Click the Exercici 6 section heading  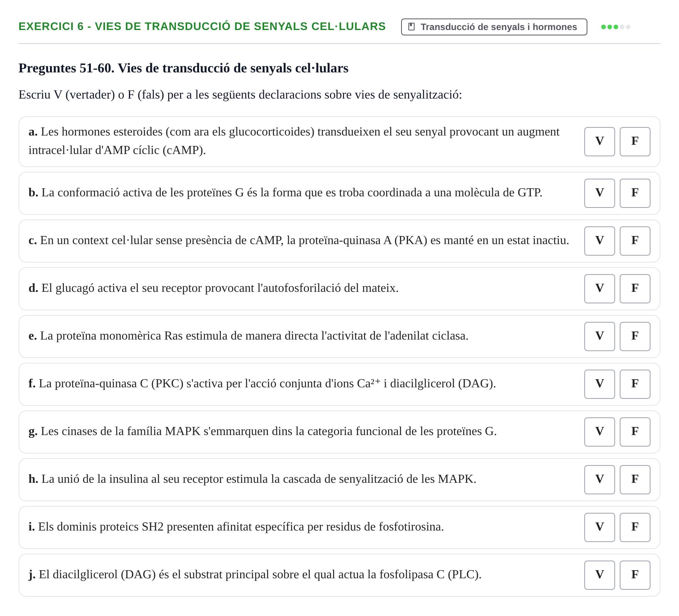202,26
